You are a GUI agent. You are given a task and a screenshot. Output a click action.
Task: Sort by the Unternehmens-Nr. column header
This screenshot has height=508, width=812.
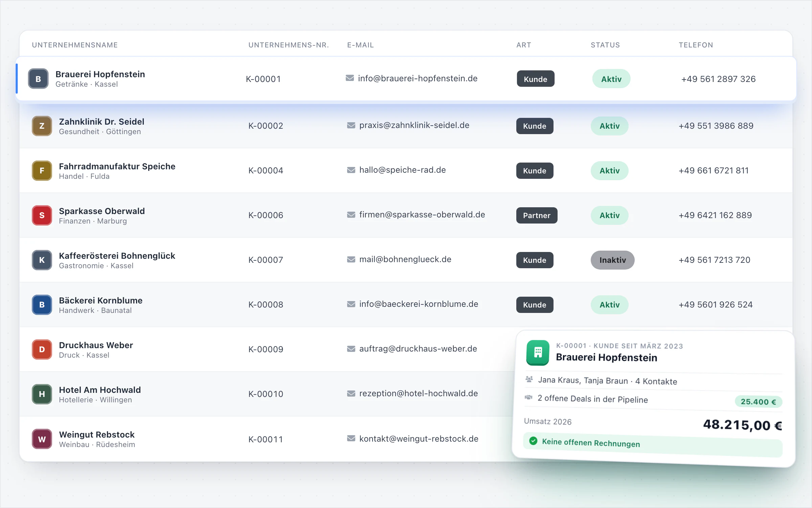click(x=289, y=45)
